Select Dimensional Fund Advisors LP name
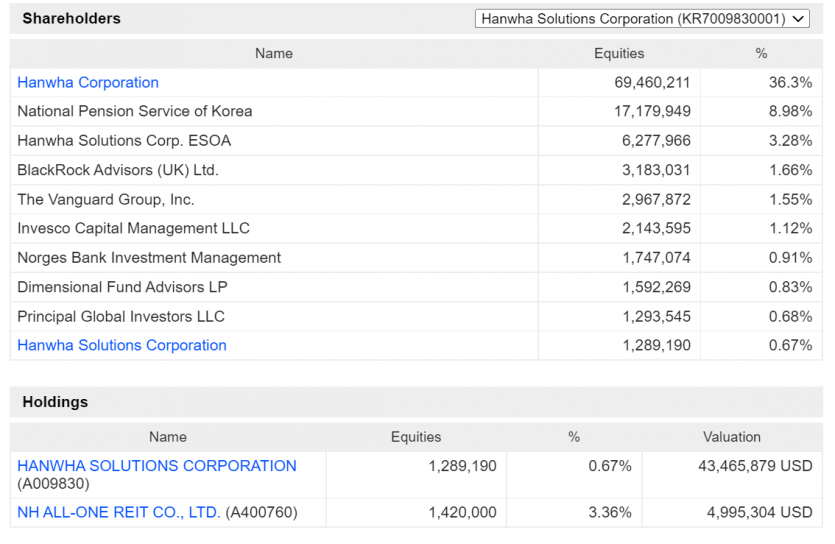The width and height of the screenshot is (835, 544). [122, 287]
